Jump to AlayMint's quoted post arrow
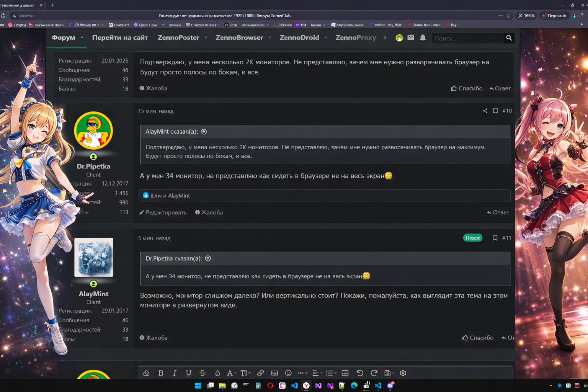The image size is (588, 392). pos(204,132)
